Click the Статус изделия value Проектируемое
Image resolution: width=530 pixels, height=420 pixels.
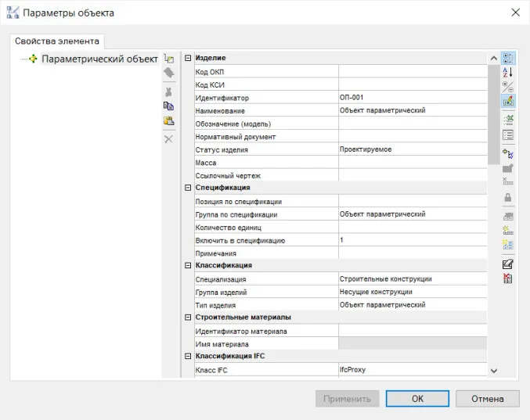(x=412, y=149)
